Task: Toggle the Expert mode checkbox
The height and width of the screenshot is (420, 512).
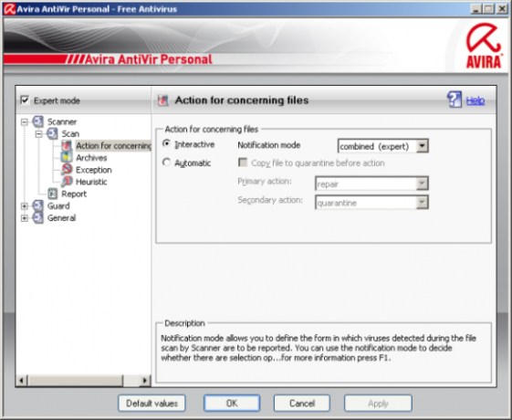Action: point(25,100)
